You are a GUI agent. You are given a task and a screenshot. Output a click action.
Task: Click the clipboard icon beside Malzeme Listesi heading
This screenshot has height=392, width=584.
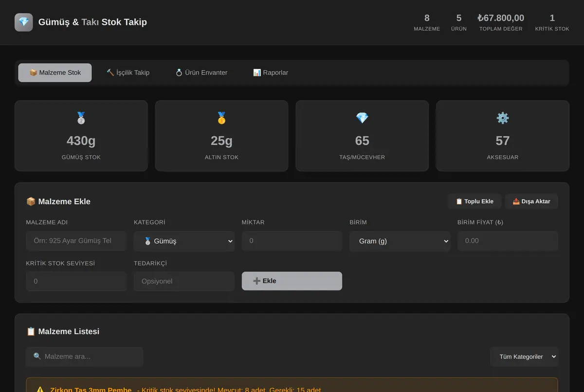(31, 331)
